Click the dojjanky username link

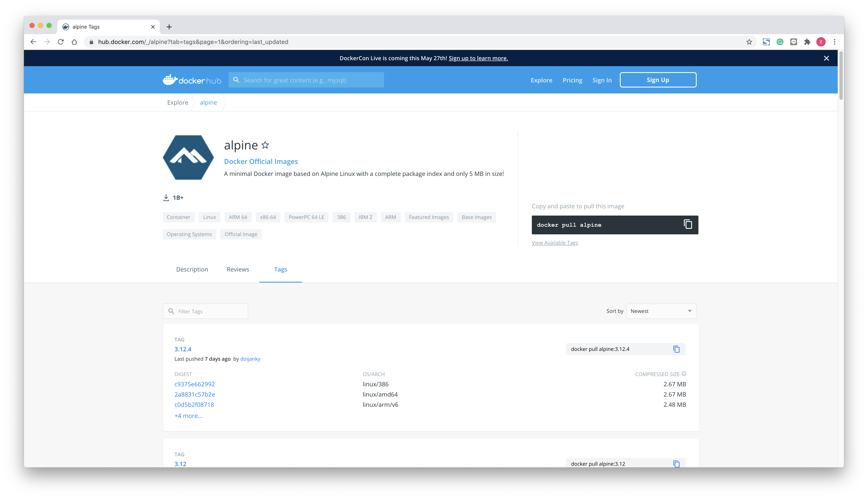coord(250,359)
